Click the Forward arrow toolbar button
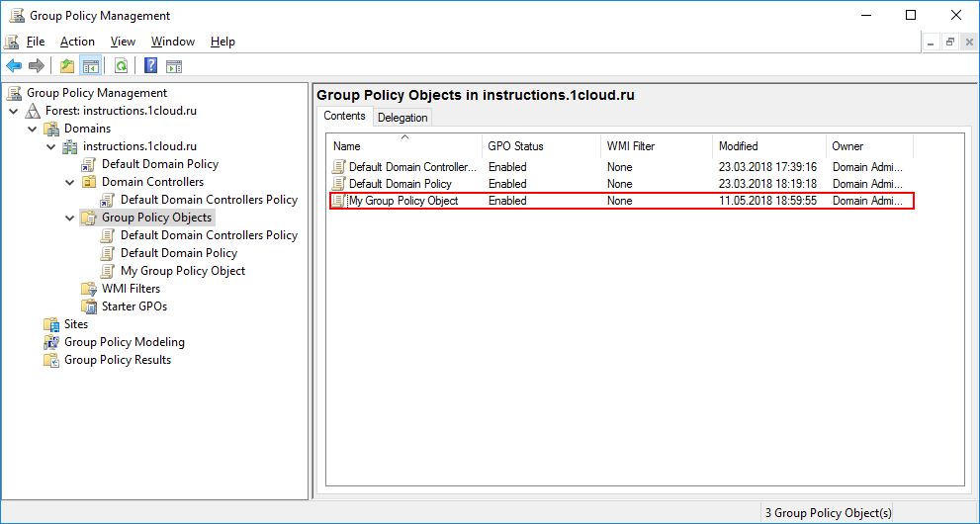This screenshot has height=524, width=980. click(x=37, y=66)
